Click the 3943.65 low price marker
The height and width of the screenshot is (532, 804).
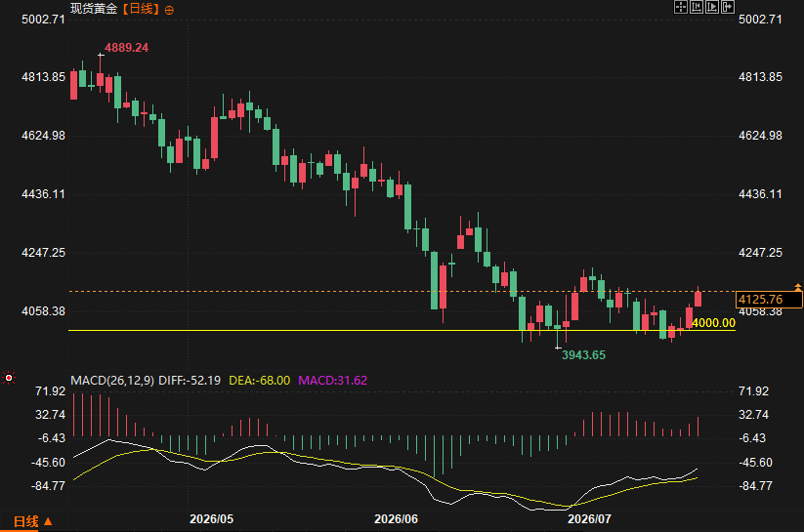pyautogui.click(x=583, y=354)
